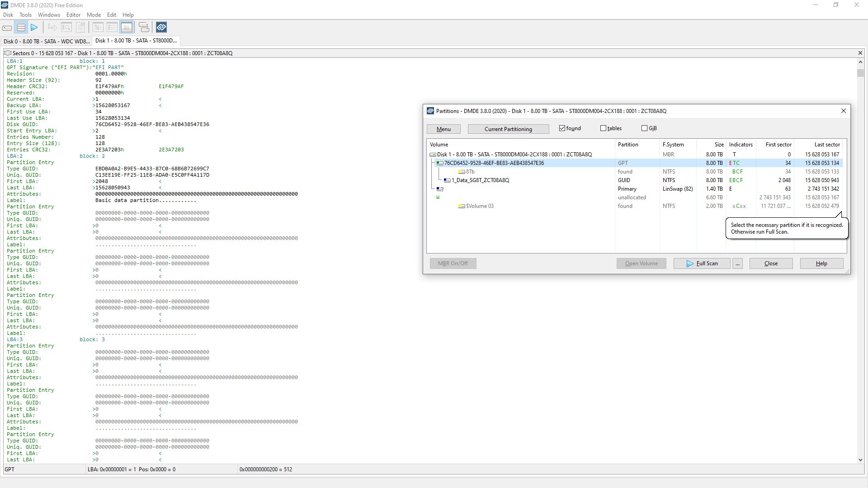Click the Help button in Partitions dialog

(821, 263)
